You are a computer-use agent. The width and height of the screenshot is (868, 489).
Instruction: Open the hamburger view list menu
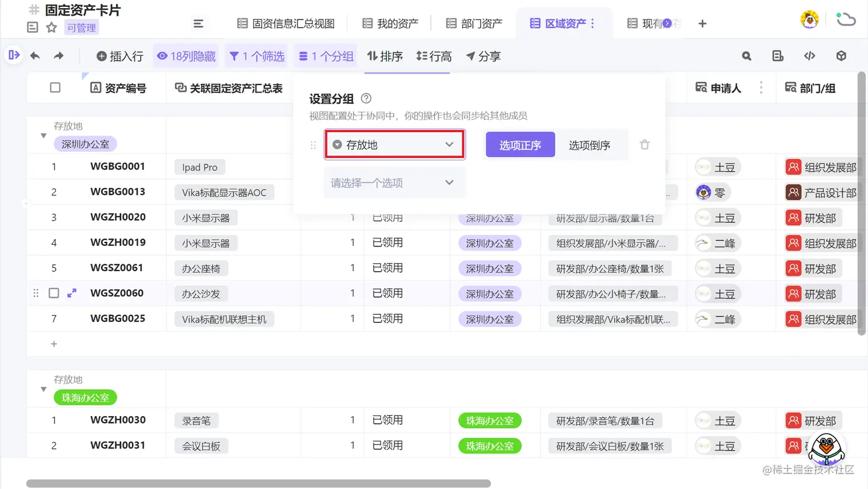click(199, 24)
